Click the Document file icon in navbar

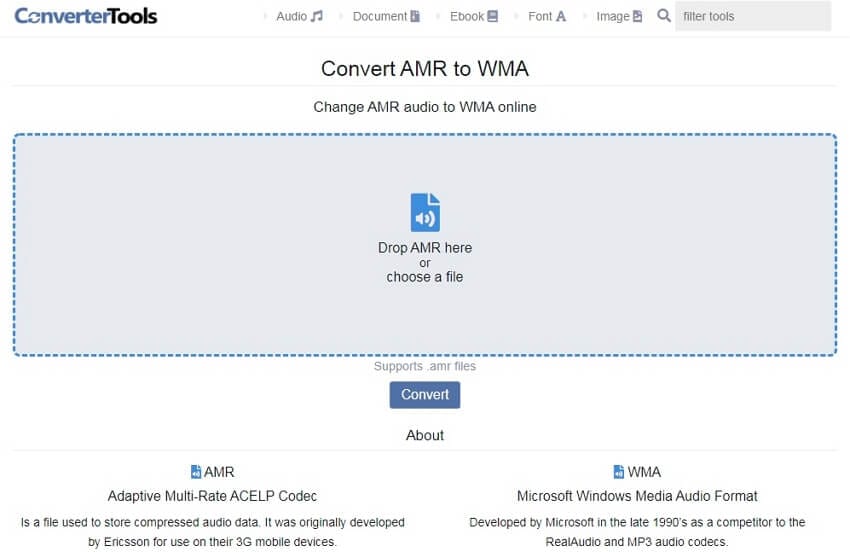tap(415, 16)
